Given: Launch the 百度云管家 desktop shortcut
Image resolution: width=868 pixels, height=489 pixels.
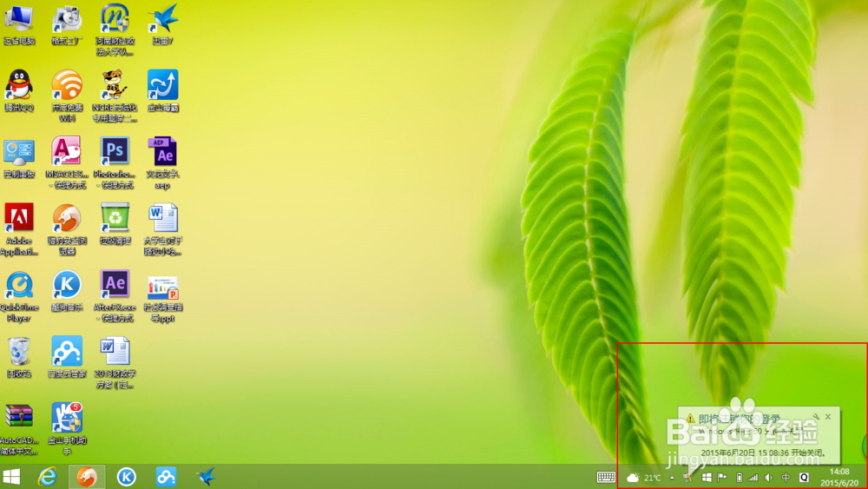Looking at the screenshot, I should (x=67, y=357).
